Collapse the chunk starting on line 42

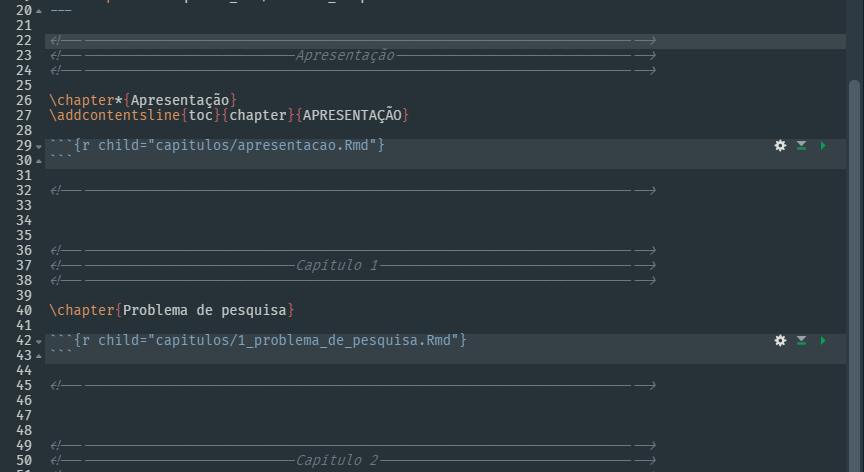click(39, 341)
